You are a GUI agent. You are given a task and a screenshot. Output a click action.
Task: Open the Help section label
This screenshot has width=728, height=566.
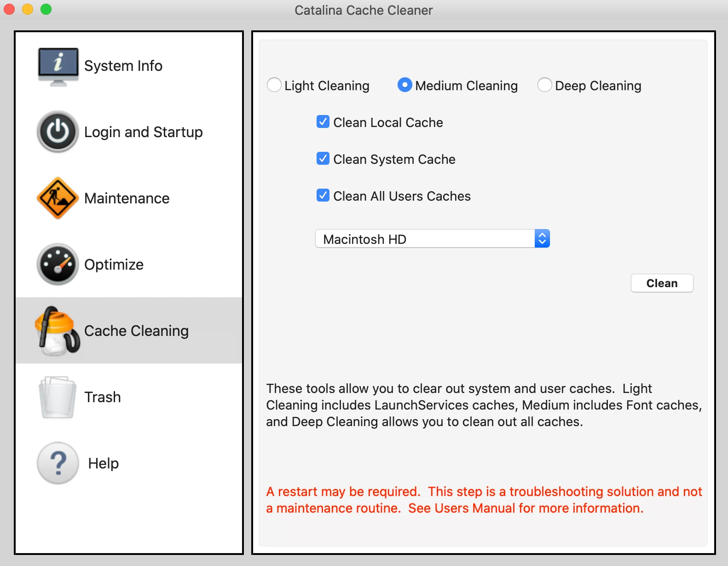point(104,463)
